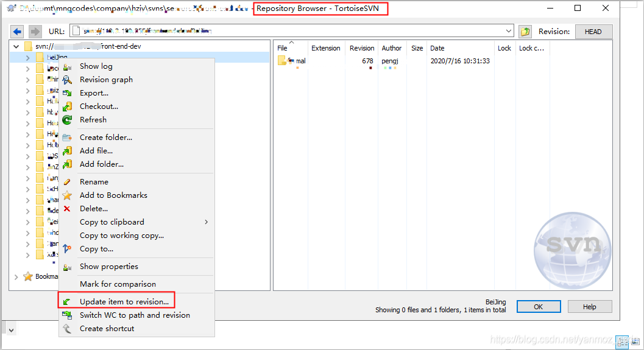Close the Repository Browser window

click(x=606, y=8)
